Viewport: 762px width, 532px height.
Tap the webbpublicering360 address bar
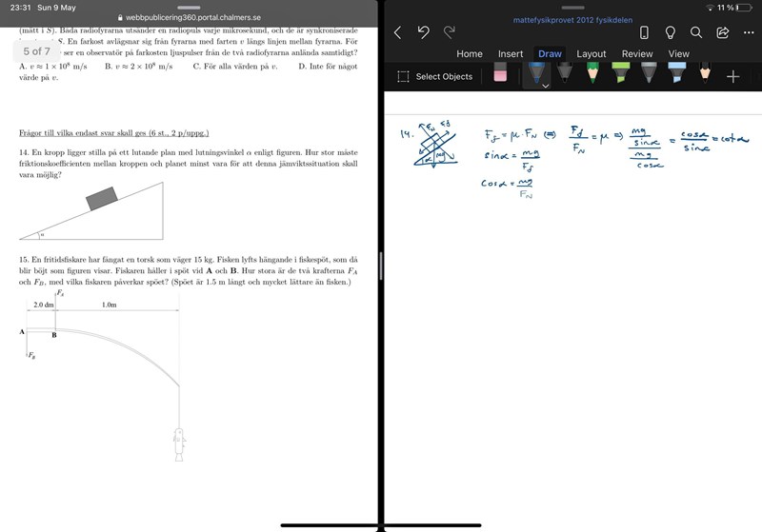[188, 17]
